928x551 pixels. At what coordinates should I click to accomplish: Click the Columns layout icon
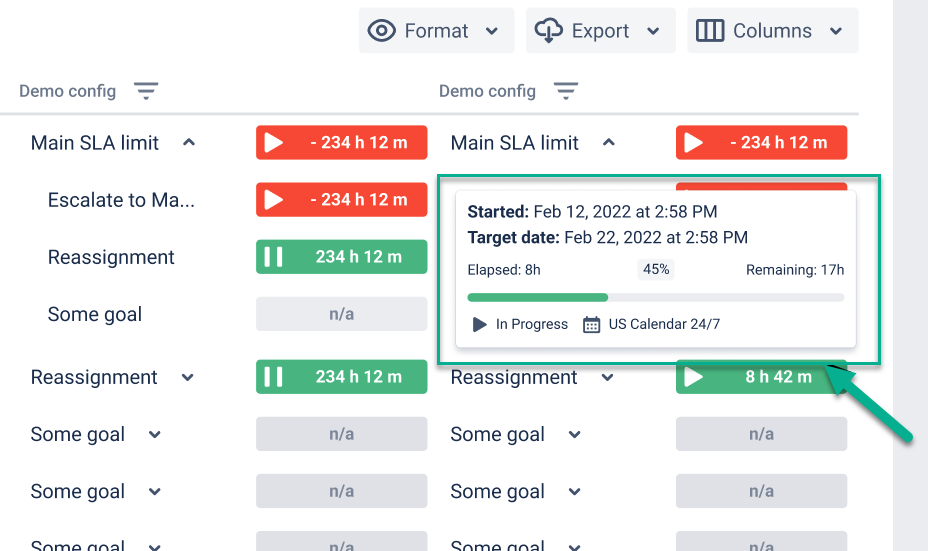coord(710,31)
